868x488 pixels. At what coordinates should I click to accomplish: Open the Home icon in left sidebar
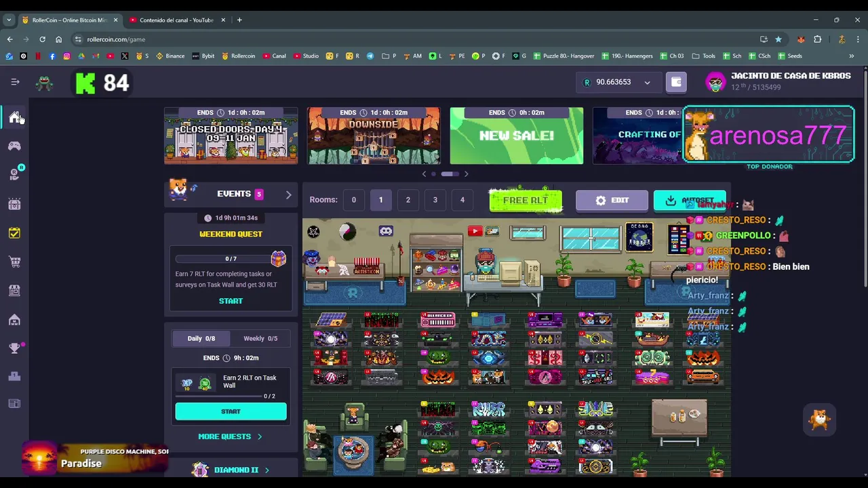pyautogui.click(x=15, y=117)
